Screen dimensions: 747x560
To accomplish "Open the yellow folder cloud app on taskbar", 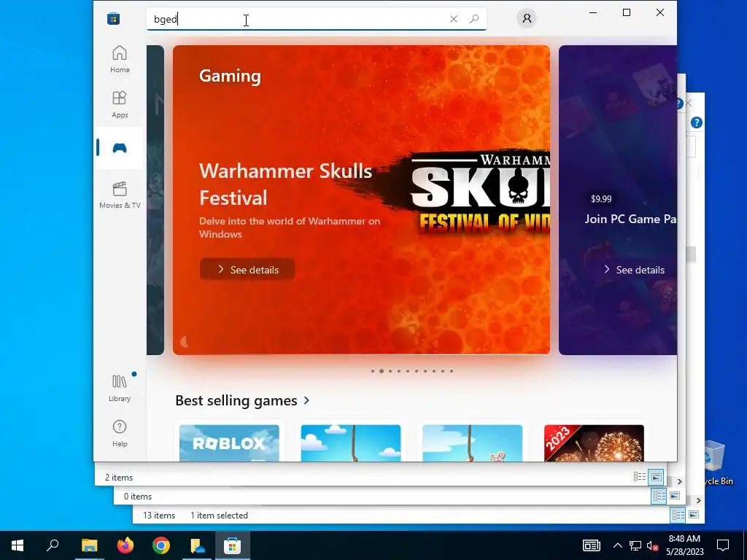I will tap(197, 545).
